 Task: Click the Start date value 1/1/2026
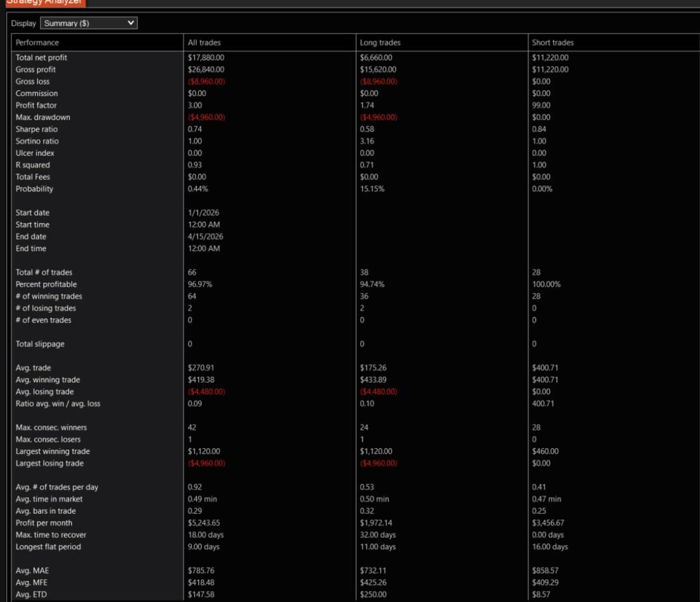[203, 213]
